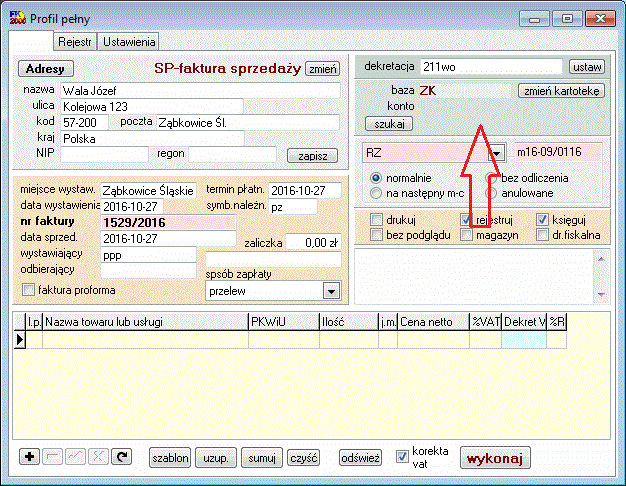This screenshot has width=626, height=486.
Task: Click the szukaj button
Action: tap(389, 124)
